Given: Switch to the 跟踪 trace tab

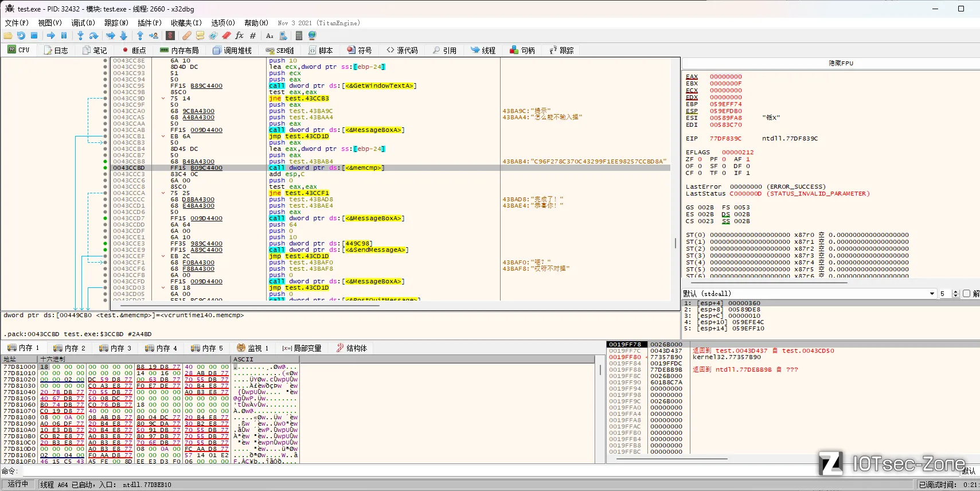Looking at the screenshot, I should click(x=562, y=50).
